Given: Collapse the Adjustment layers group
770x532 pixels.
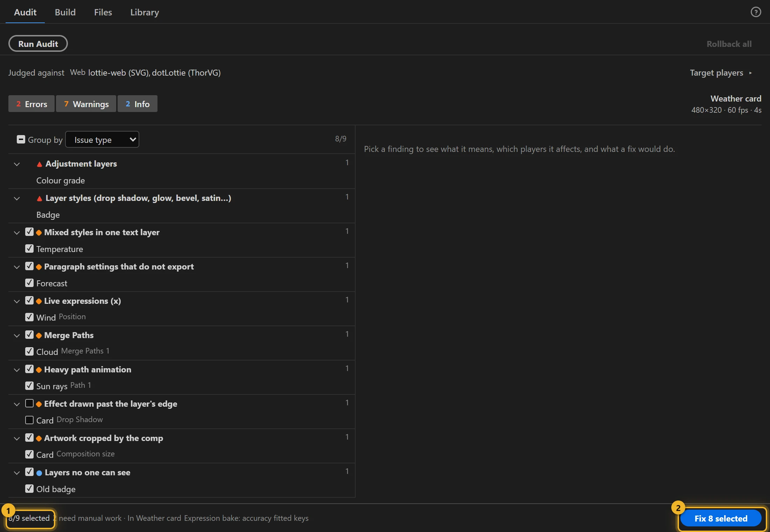Looking at the screenshot, I should tap(17, 164).
